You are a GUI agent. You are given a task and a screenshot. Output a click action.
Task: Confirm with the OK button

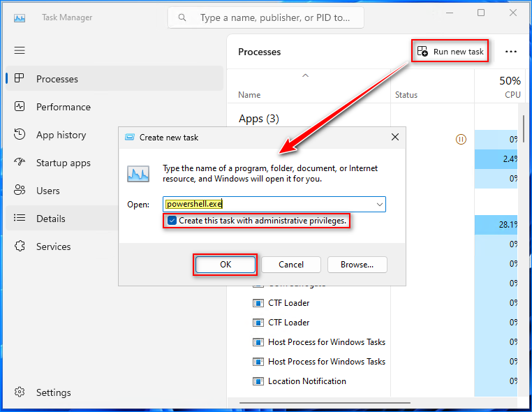[226, 265]
